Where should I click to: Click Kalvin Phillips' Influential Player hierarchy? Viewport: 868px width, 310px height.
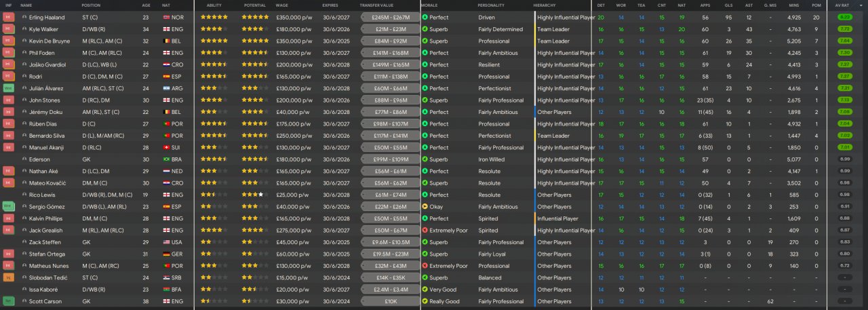pos(558,218)
